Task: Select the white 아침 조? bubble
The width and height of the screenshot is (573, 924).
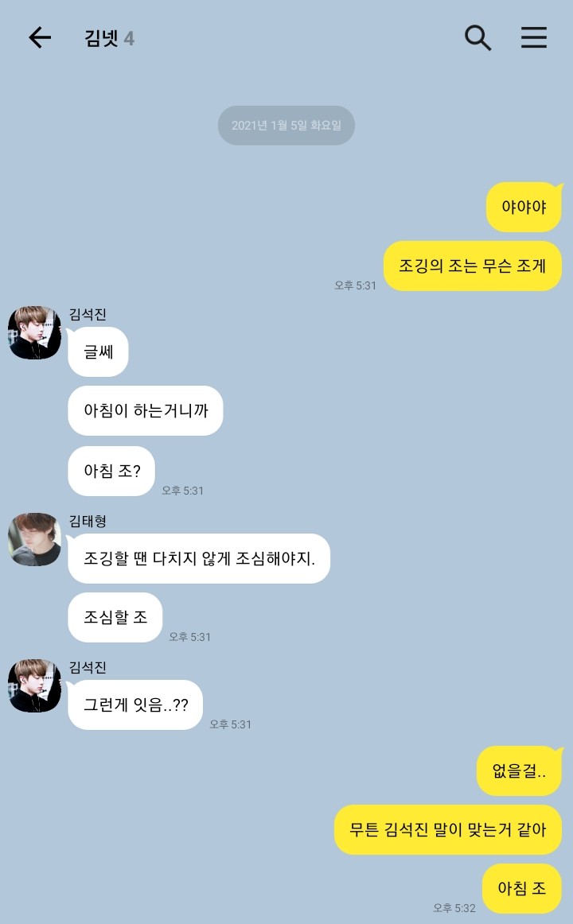Action: tap(111, 471)
